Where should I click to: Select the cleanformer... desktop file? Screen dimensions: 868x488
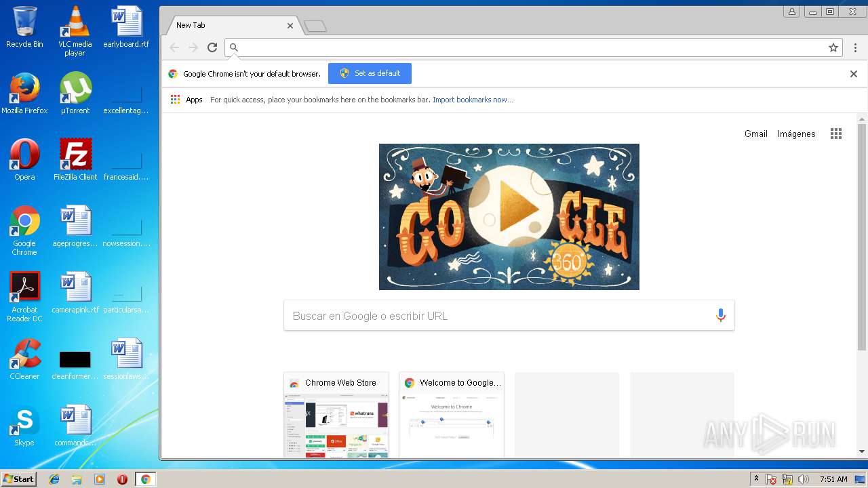point(75,365)
